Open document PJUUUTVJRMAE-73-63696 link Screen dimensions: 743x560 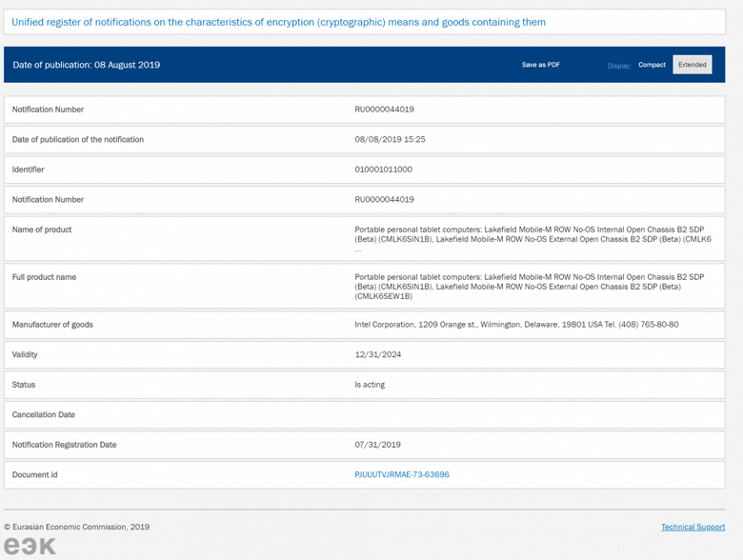click(402, 474)
